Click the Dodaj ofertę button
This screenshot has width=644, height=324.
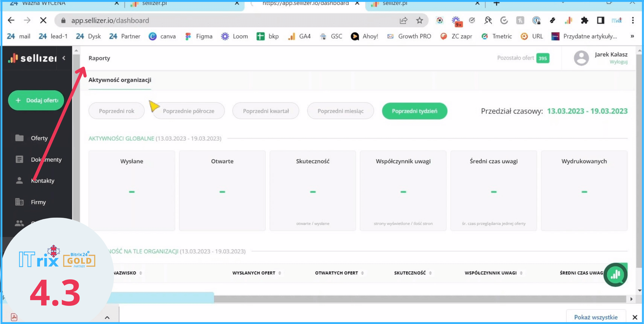click(36, 100)
